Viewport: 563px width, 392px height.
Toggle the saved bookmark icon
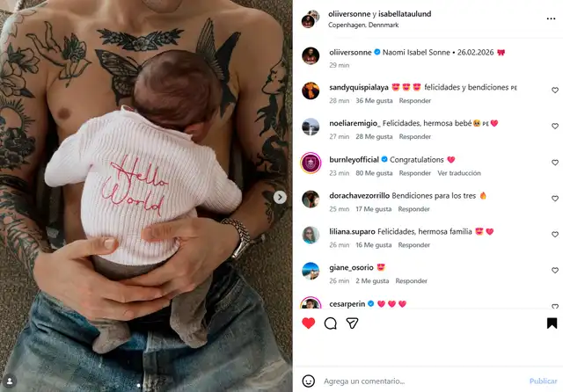pyautogui.click(x=552, y=323)
